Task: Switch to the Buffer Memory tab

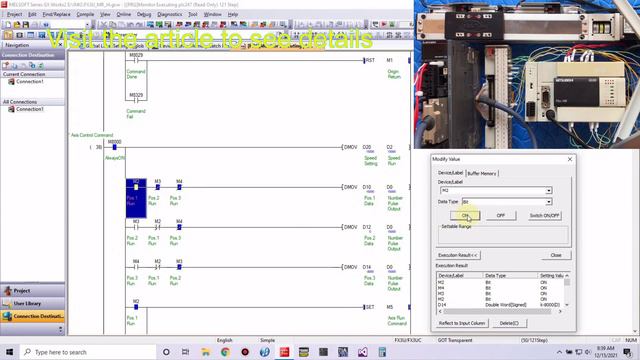Action: 482,173
